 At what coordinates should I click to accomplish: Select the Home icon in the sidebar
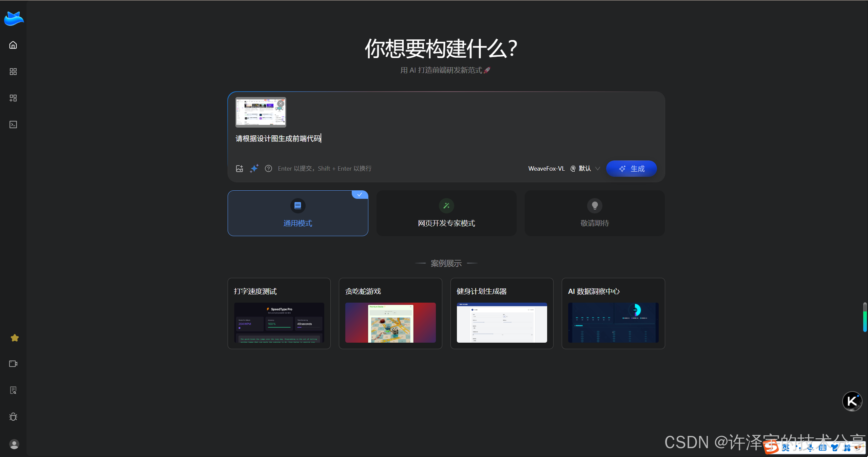tap(13, 45)
